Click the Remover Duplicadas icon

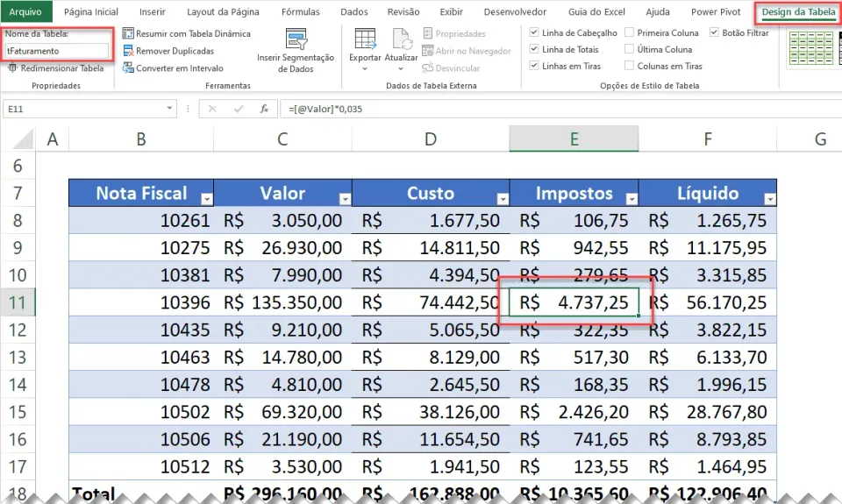(128, 51)
